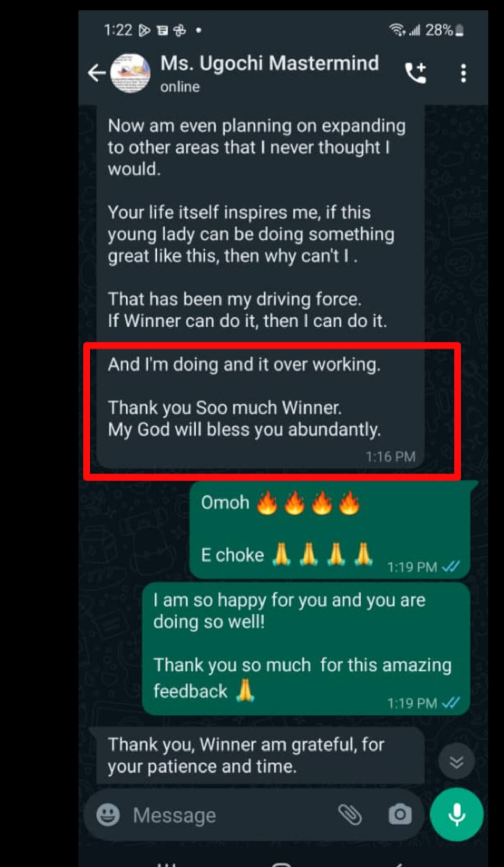
Task: Start a call with the add-call icon
Action: point(416,73)
